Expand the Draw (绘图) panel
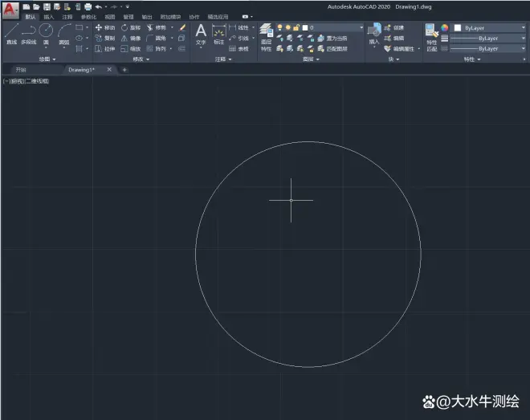The image size is (530, 420). tap(47, 59)
